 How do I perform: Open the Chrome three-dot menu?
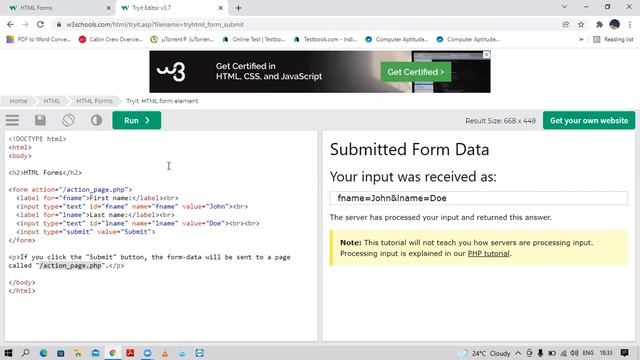[630, 24]
